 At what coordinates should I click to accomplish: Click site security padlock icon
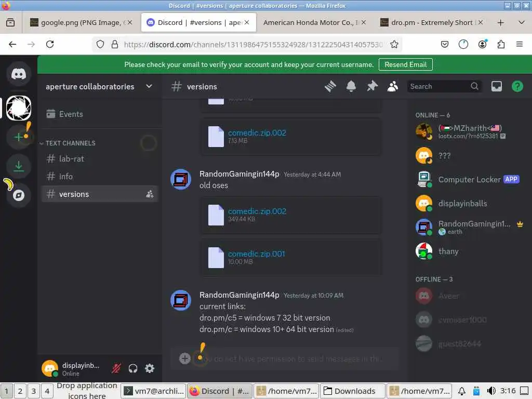(115, 45)
